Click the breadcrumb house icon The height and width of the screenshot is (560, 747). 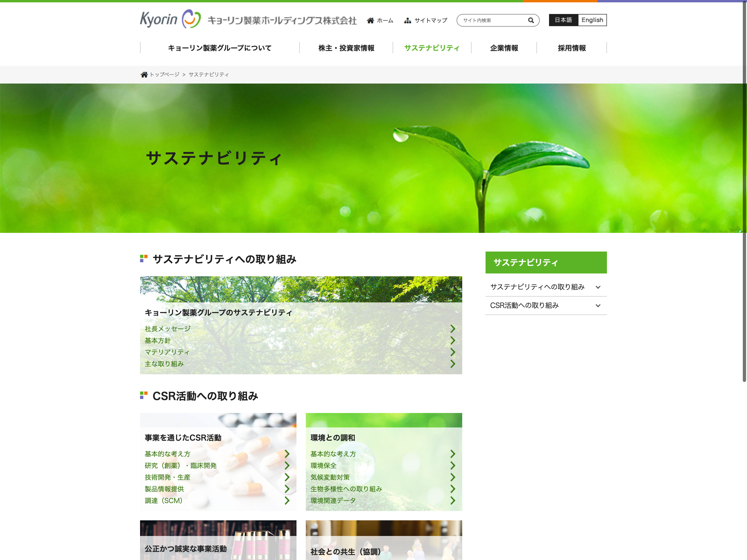(x=144, y=75)
